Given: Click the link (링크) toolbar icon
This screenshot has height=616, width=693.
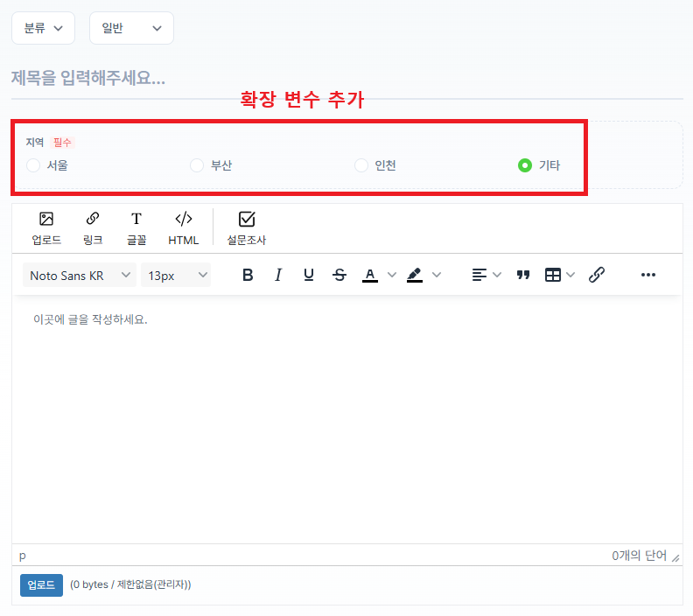Looking at the screenshot, I should pyautogui.click(x=93, y=220).
